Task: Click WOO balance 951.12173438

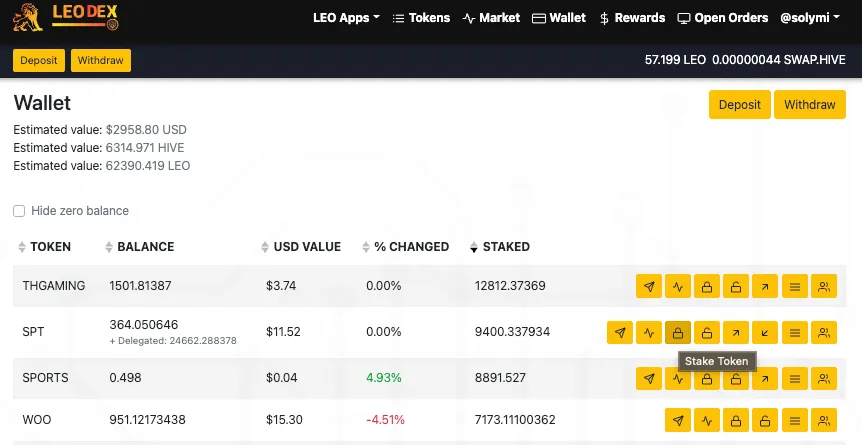Action: 147,420
